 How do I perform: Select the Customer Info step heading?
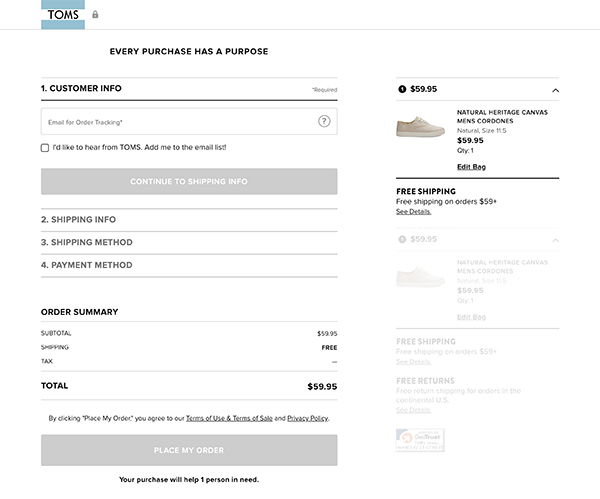coord(81,88)
